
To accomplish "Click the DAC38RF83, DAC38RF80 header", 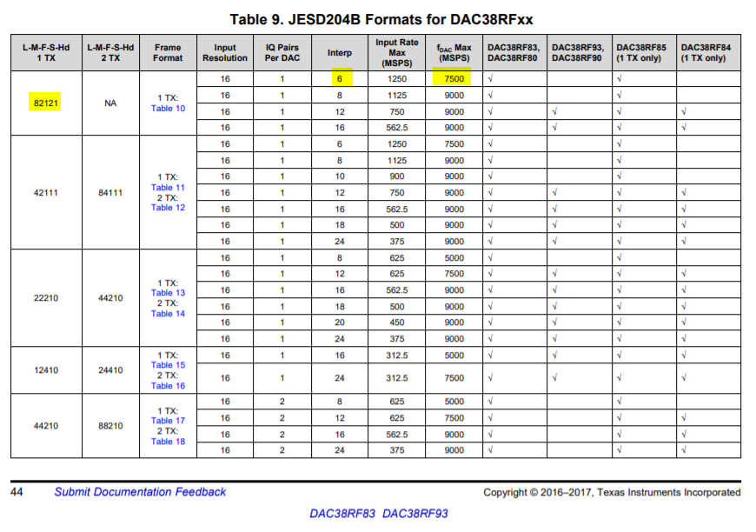I will [514, 52].
